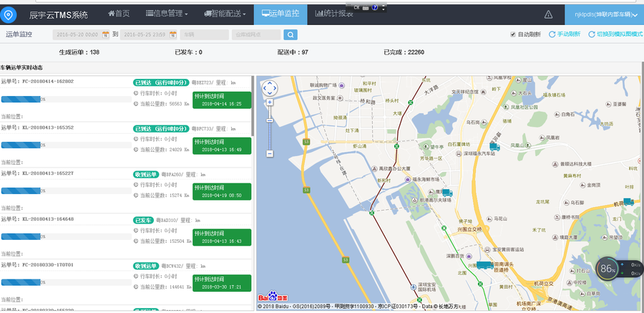Open the 统计报表 statistics tab

click(334, 14)
